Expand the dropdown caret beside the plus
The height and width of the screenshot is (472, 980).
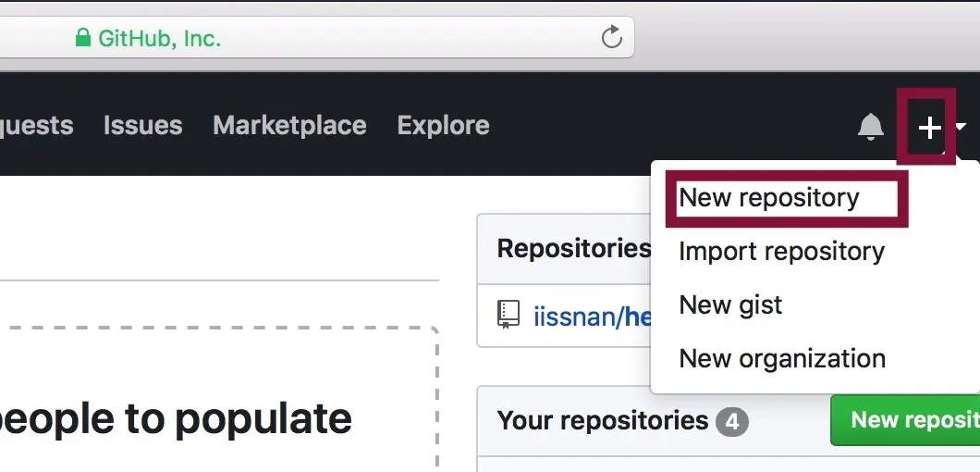(x=962, y=127)
